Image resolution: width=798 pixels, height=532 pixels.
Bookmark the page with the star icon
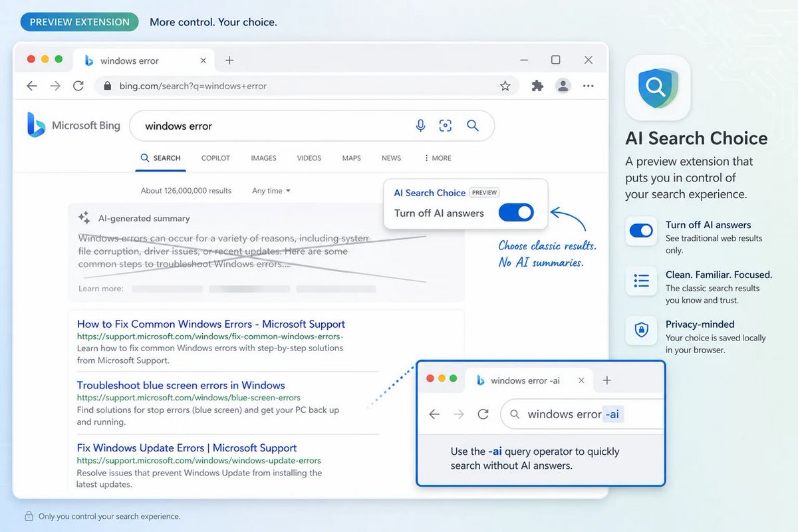pos(505,86)
